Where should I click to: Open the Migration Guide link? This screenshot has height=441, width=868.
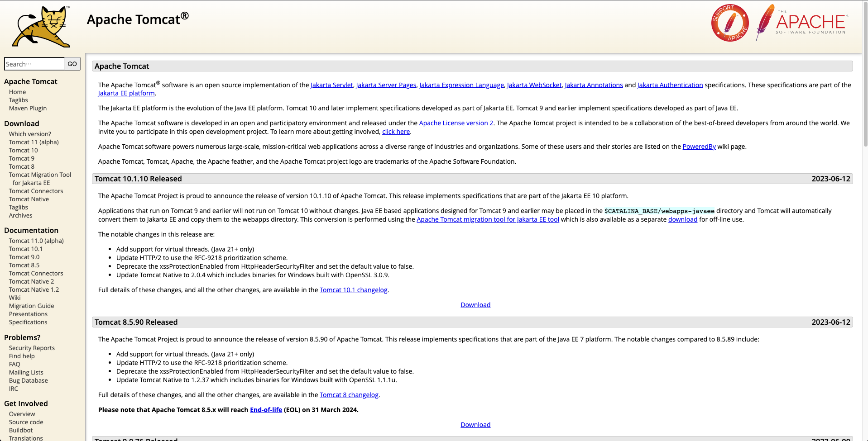(32, 306)
